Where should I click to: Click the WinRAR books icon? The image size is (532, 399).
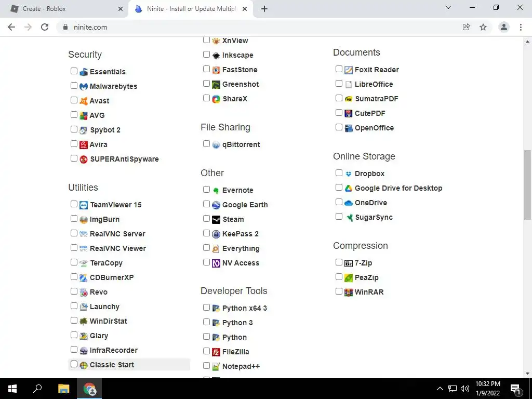(349, 292)
